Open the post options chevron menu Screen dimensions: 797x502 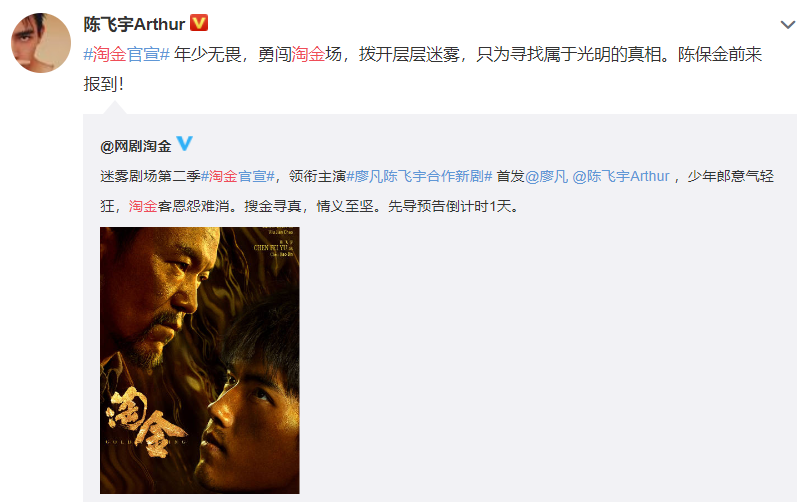(x=787, y=24)
